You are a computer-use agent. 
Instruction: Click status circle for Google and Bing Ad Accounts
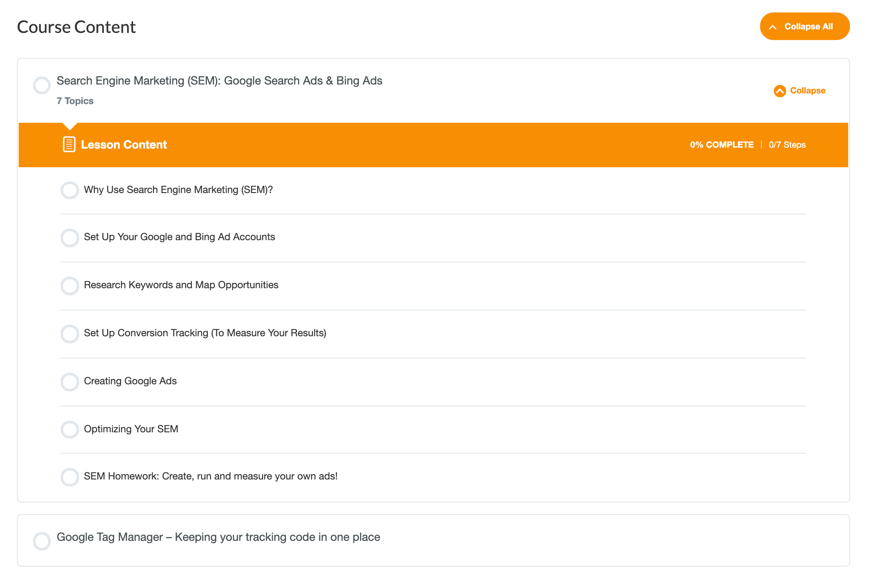point(70,238)
